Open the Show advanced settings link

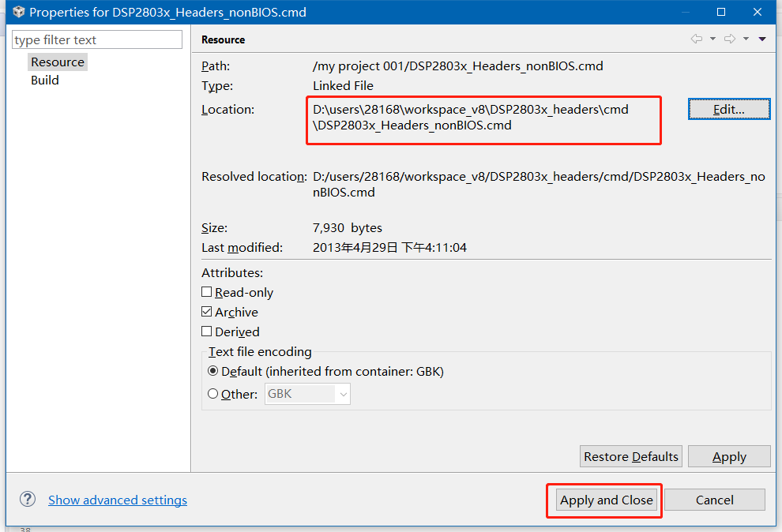(117, 500)
